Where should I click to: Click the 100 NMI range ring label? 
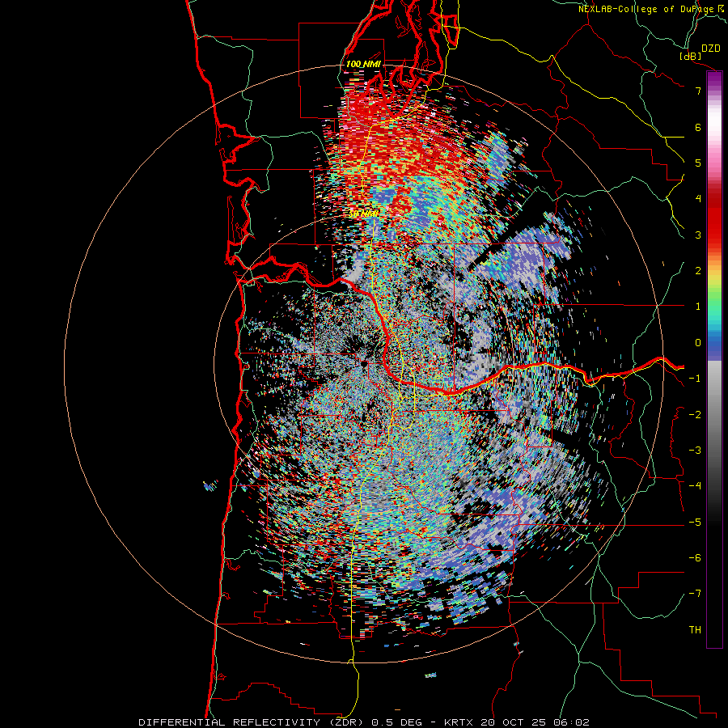tap(363, 64)
